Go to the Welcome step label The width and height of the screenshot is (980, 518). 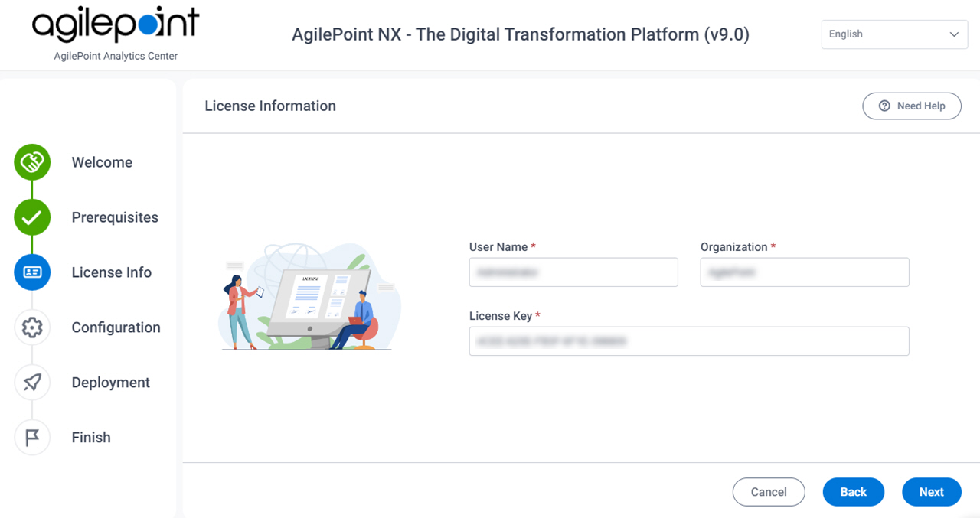[x=102, y=162]
